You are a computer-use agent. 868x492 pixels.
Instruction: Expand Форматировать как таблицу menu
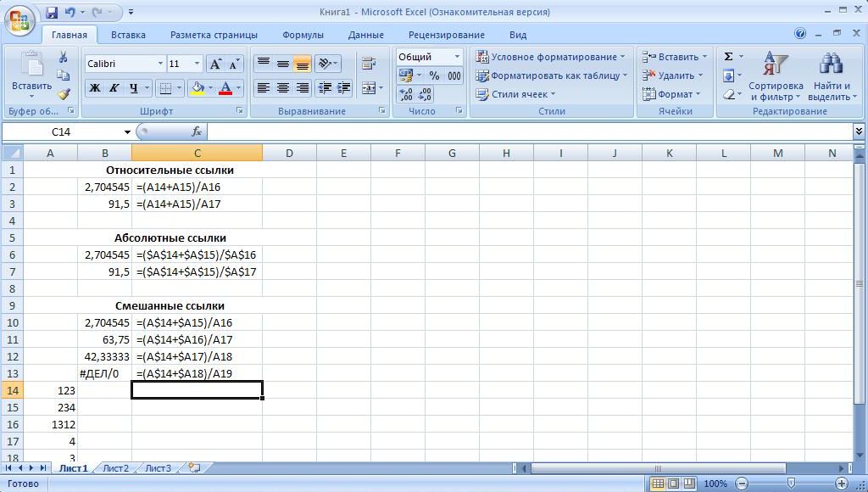point(551,75)
